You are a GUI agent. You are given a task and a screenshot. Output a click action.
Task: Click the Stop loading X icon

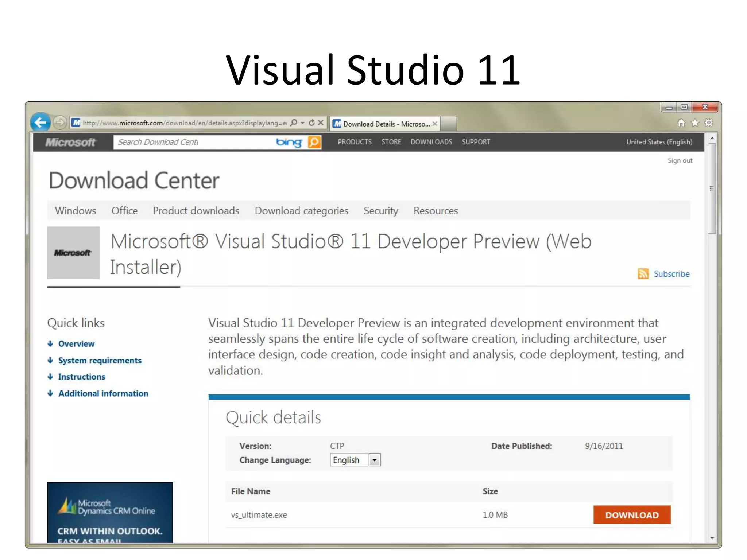click(x=321, y=123)
